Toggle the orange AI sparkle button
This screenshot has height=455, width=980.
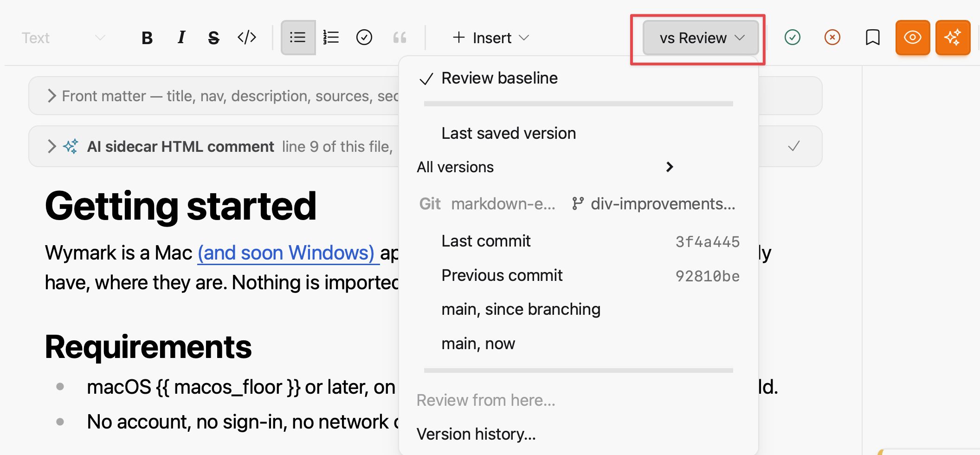pos(953,38)
